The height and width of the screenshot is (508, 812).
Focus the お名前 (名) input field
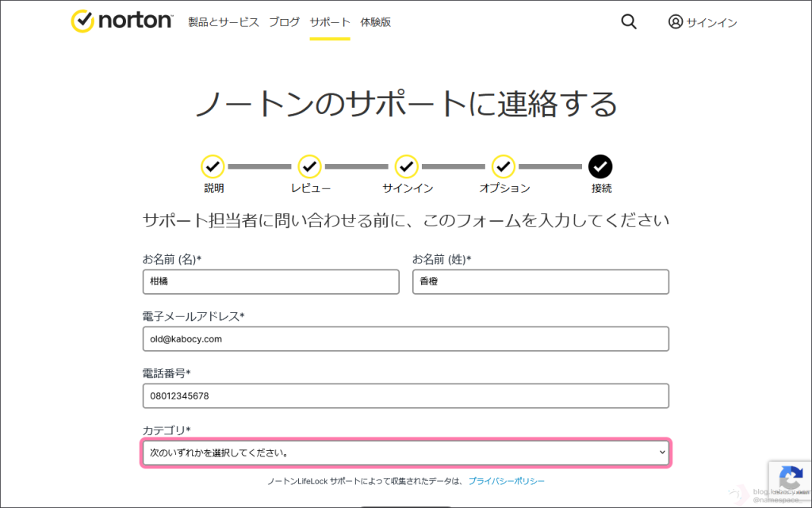point(270,281)
